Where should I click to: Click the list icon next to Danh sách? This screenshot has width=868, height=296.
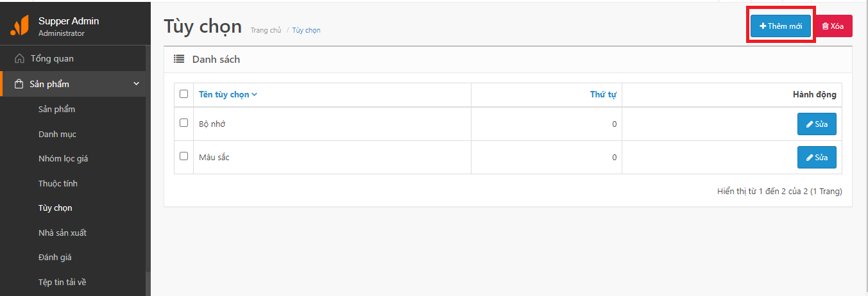(179, 59)
